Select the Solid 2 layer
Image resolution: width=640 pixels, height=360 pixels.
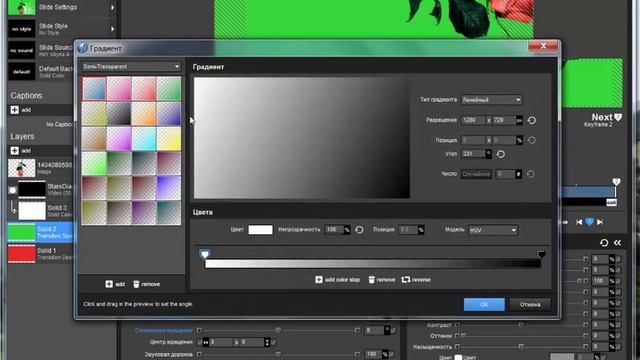click(x=40, y=232)
